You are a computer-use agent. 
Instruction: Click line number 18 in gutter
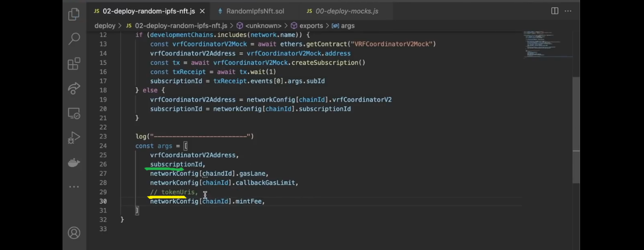pyautogui.click(x=103, y=90)
